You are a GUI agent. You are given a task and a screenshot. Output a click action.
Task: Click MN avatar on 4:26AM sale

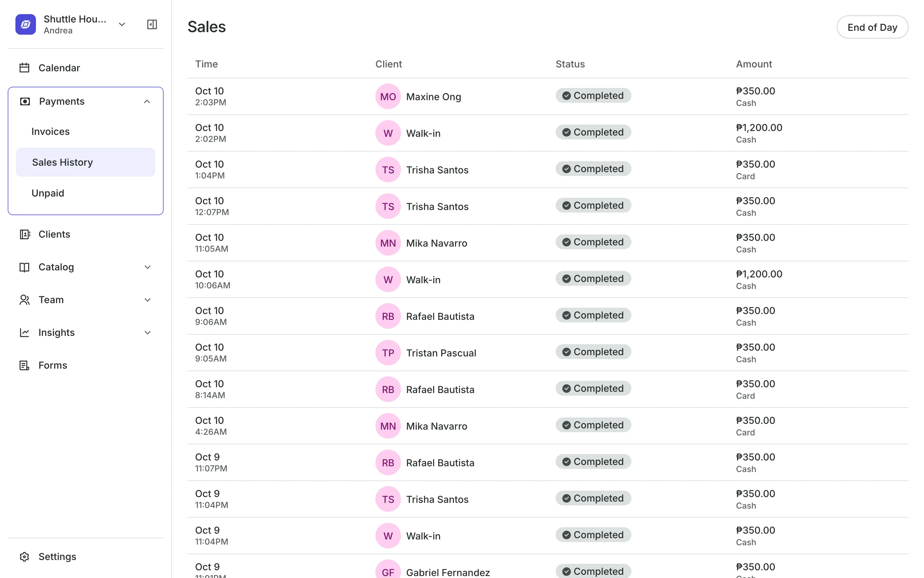click(388, 426)
